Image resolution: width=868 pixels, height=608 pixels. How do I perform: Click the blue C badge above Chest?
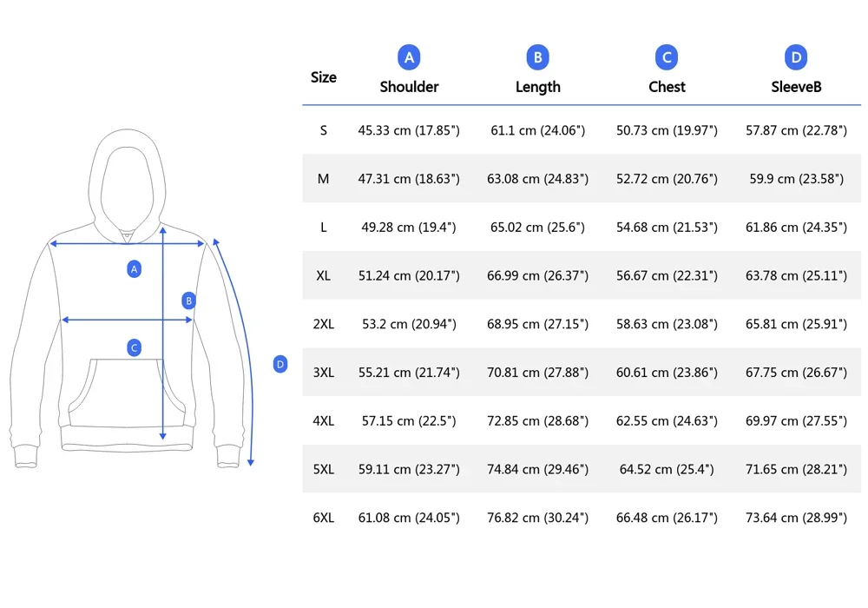tap(667, 58)
